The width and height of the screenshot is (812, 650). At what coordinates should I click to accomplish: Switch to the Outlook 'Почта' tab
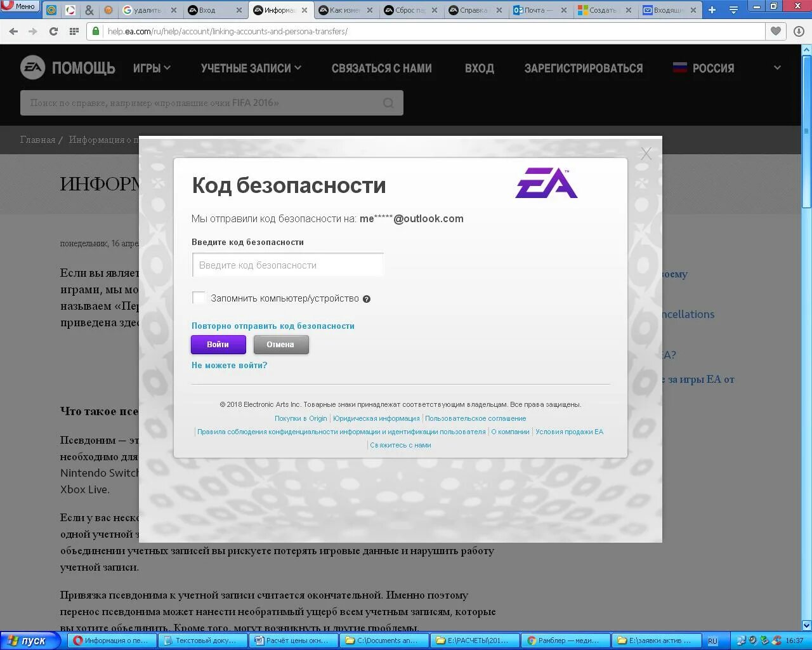pos(541,10)
